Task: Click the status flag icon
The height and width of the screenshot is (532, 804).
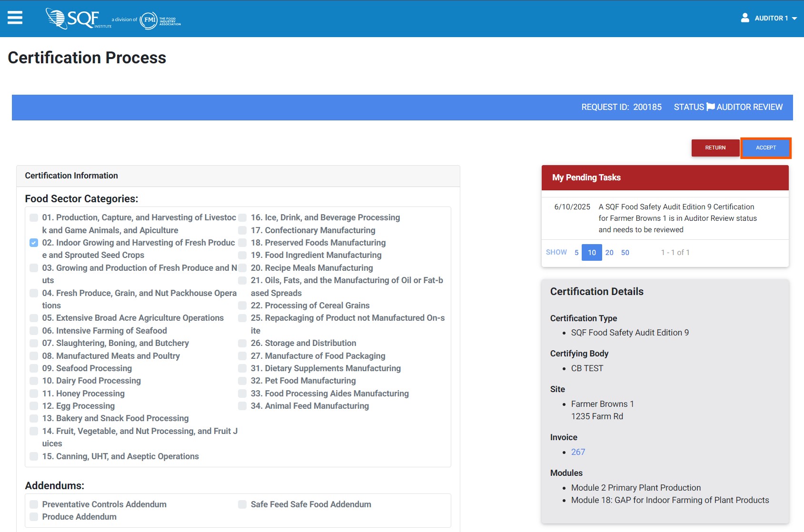Action: click(x=710, y=107)
